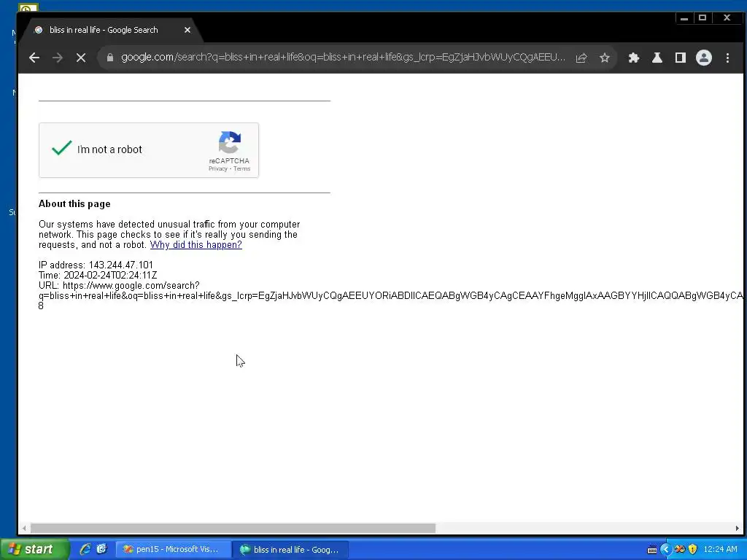
Task: Maximize the Chrome window
Action: click(703, 18)
